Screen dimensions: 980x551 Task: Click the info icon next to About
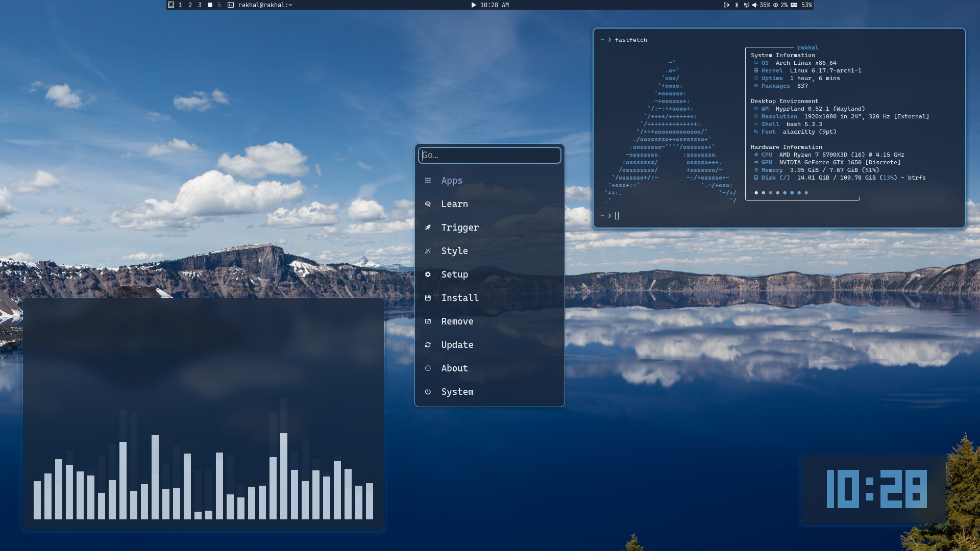[428, 368]
